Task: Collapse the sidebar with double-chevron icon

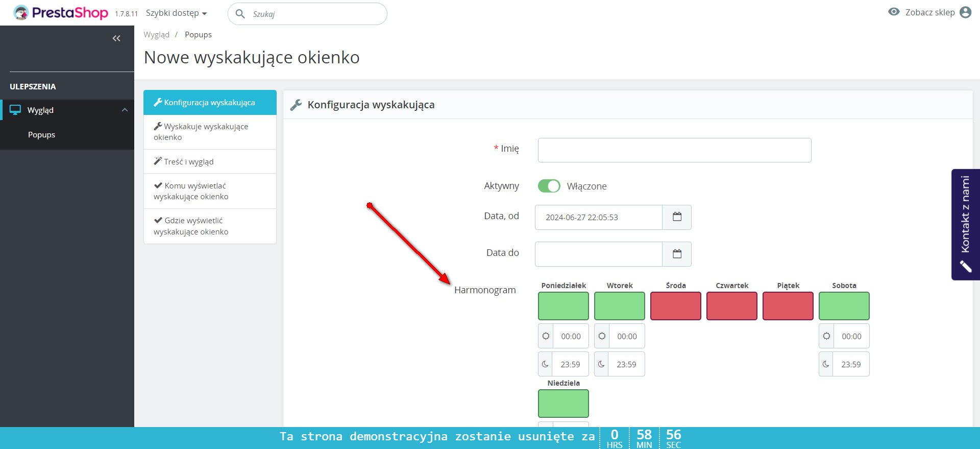Action: (x=116, y=38)
